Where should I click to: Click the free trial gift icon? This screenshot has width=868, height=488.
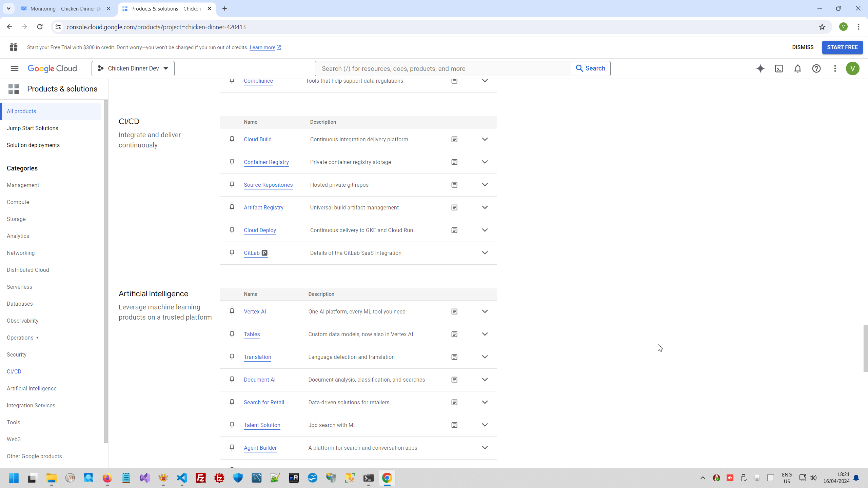point(14,47)
